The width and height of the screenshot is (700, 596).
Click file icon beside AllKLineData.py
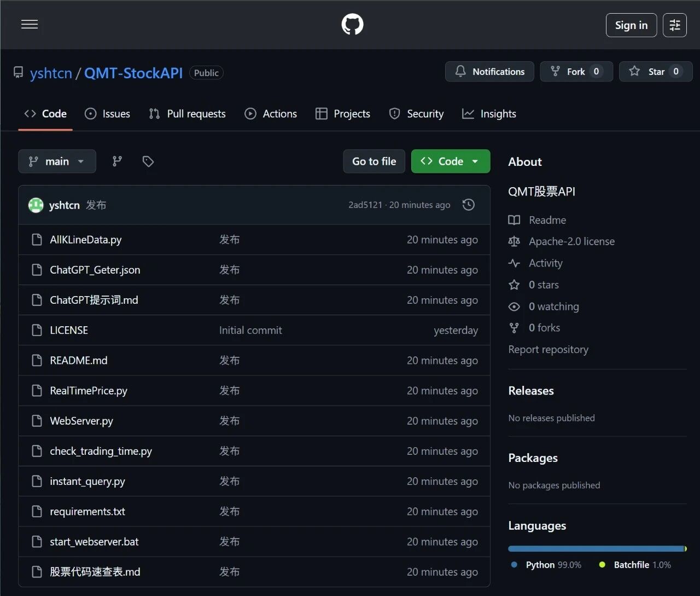tap(37, 240)
